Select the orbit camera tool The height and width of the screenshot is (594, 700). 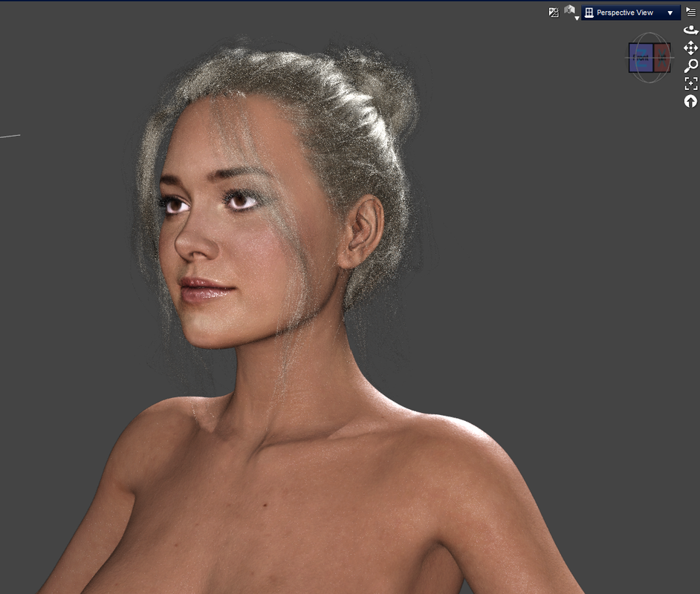point(690,30)
